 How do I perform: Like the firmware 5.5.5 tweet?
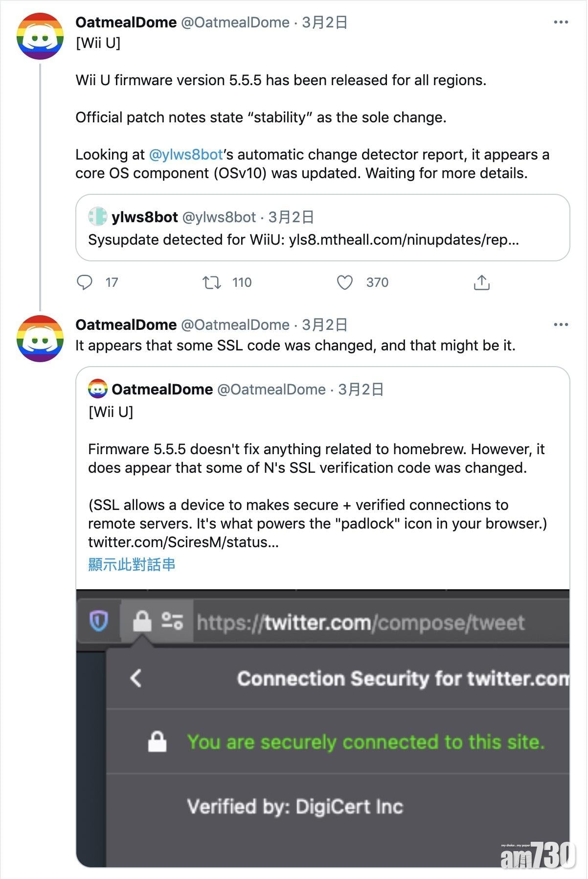(x=345, y=282)
